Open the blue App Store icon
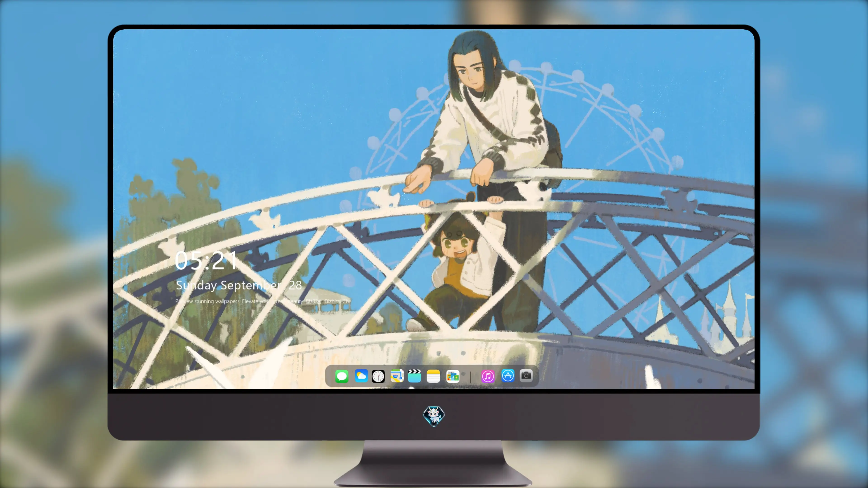This screenshot has width=868, height=488. click(x=508, y=375)
